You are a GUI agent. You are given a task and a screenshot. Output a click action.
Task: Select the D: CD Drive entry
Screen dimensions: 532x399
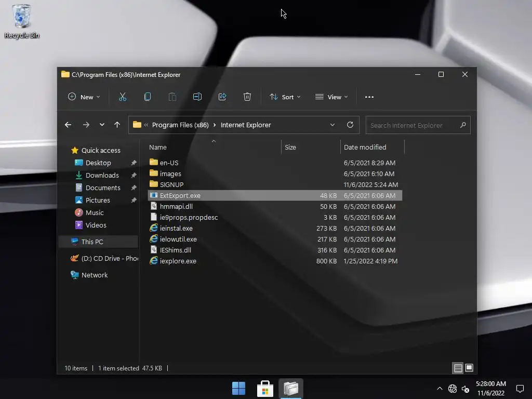pos(104,259)
